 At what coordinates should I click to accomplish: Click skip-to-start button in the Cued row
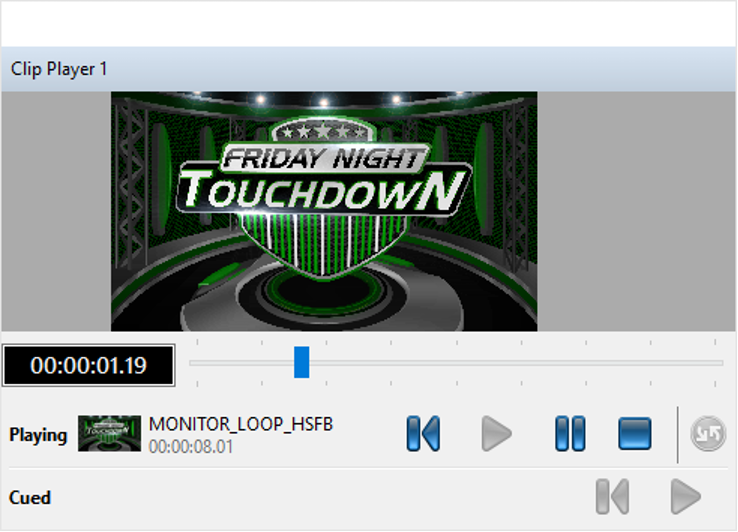[x=612, y=496]
